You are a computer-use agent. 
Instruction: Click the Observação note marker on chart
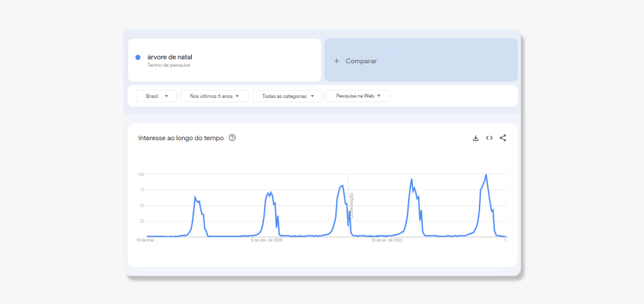(351, 205)
